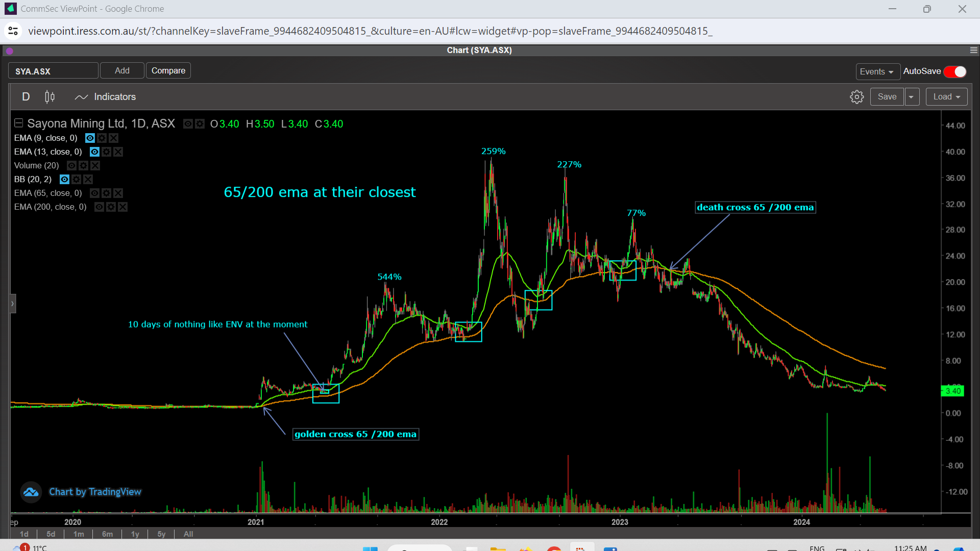Select the 6m time range
Viewport: 980px width, 551px height.
(x=107, y=534)
